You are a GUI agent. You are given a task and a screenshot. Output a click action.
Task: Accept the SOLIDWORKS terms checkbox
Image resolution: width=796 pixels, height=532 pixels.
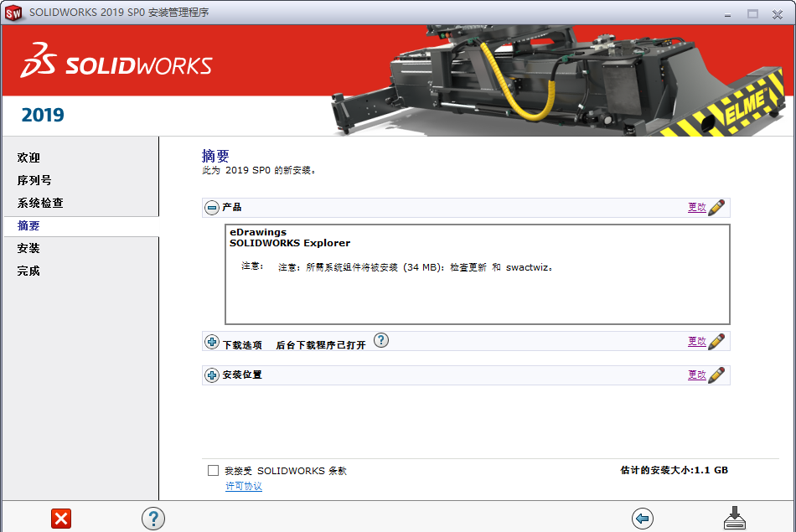pos(213,471)
